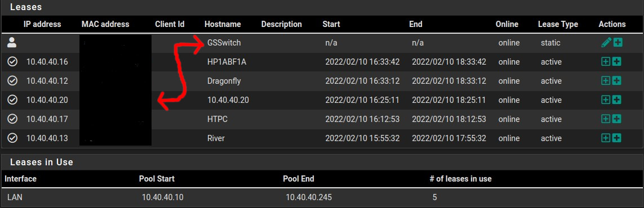The image size is (644, 208).
Task: Sort leases by Lease Type column header
Action: click(558, 24)
